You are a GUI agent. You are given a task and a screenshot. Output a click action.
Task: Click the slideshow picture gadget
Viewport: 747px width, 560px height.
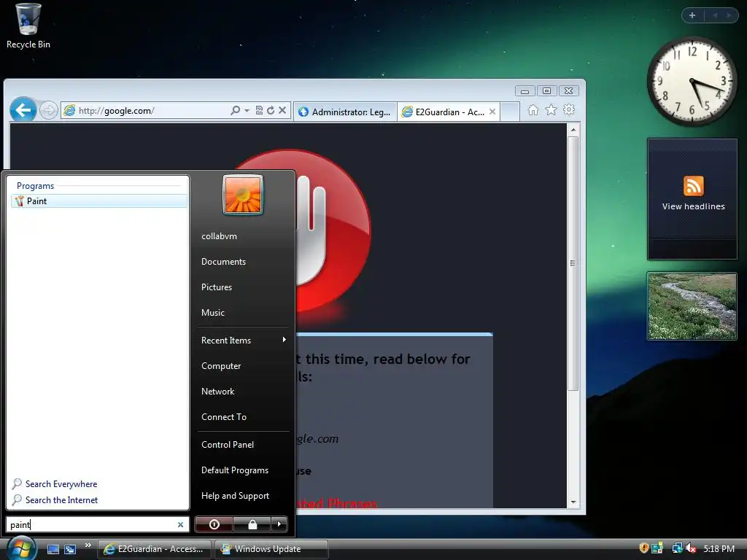(692, 306)
